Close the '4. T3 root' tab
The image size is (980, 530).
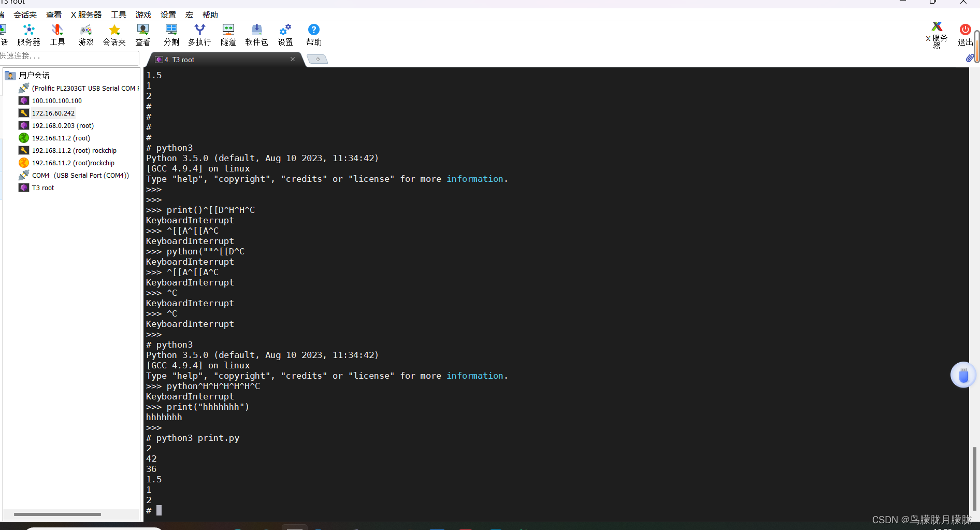[293, 59]
